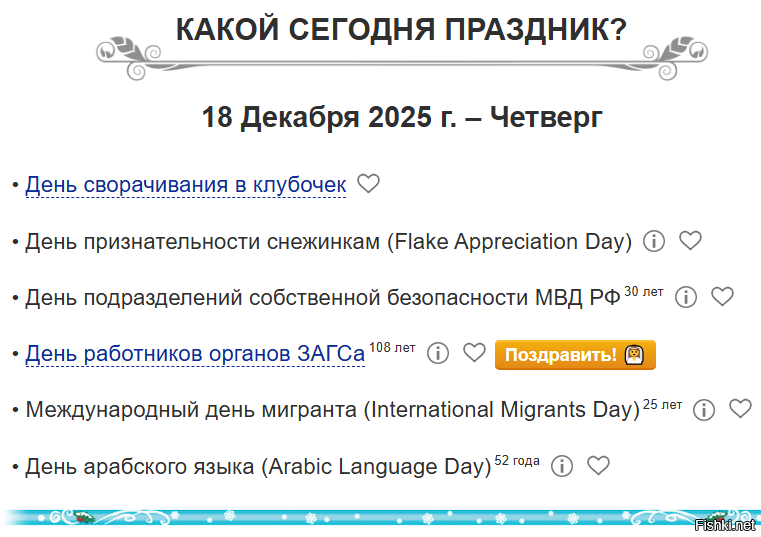Screen dimensions: 761x537
Task: Favorite the МВД РФ security units day
Action: (722, 297)
